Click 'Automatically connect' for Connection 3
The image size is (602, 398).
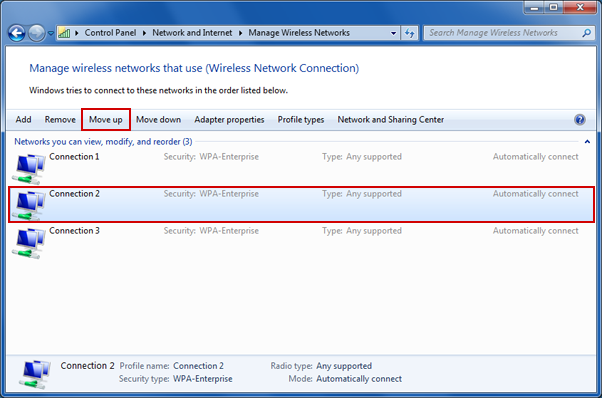tap(536, 231)
